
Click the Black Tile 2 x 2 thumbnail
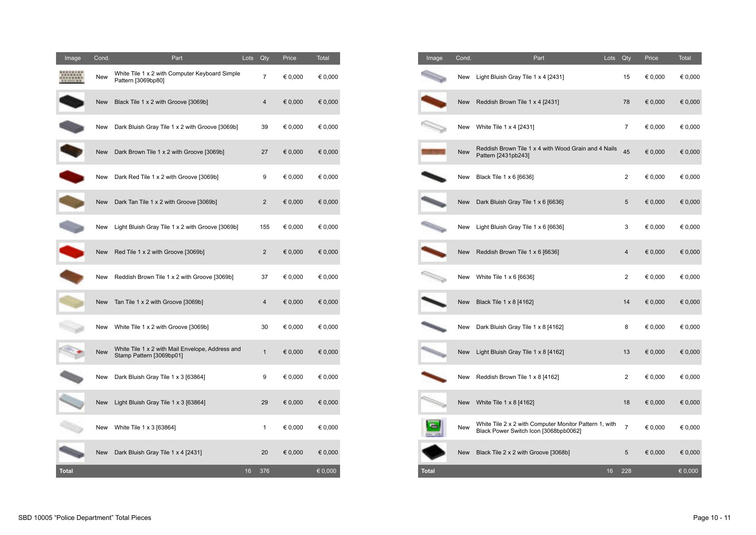434,452
